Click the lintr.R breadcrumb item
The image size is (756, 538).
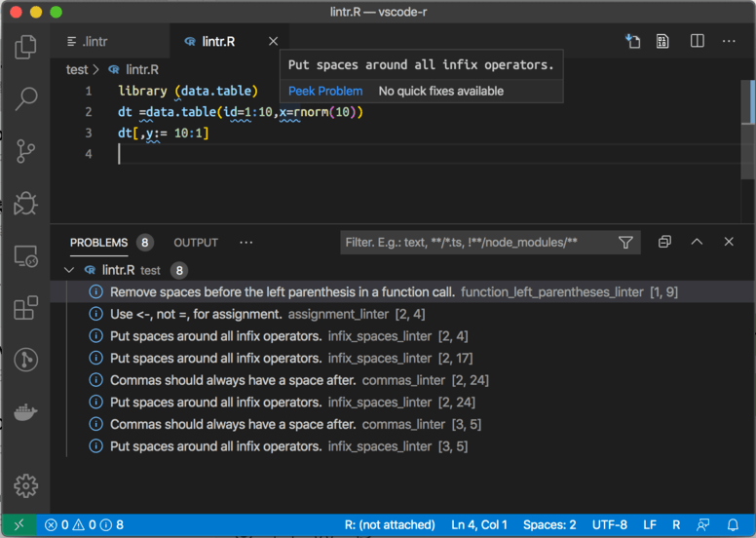click(133, 70)
